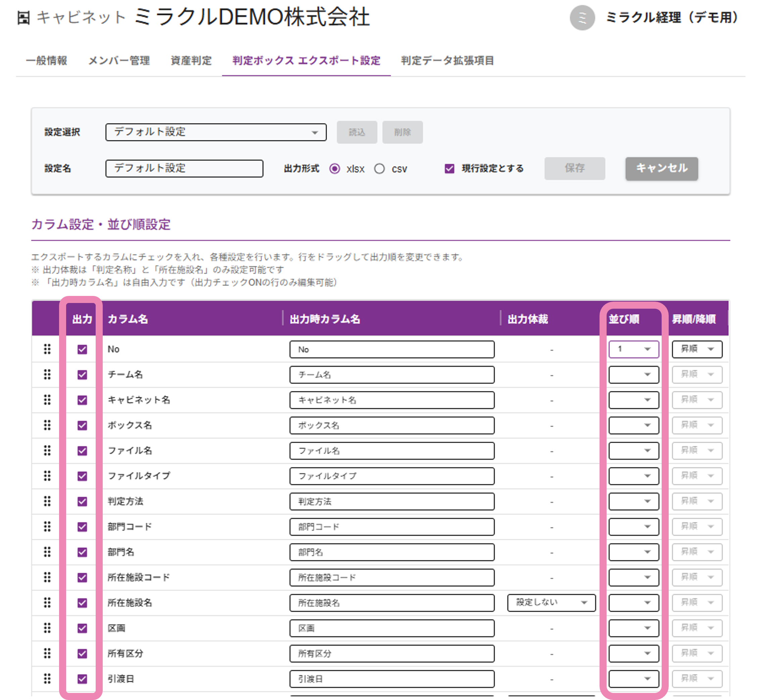This screenshot has width=759, height=700.
Task: Open sort order dropdown for チーム名 row
Action: [633, 375]
